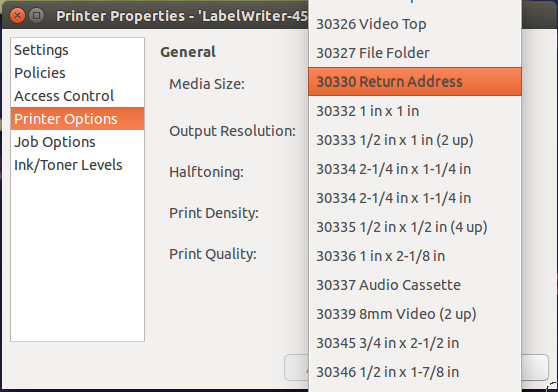Choose 30336 1 in x 2-1/8 in

pyautogui.click(x=415, y=256)
